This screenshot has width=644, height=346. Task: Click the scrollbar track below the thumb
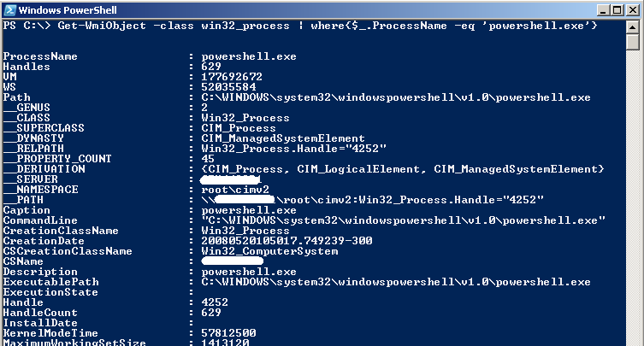633,197
